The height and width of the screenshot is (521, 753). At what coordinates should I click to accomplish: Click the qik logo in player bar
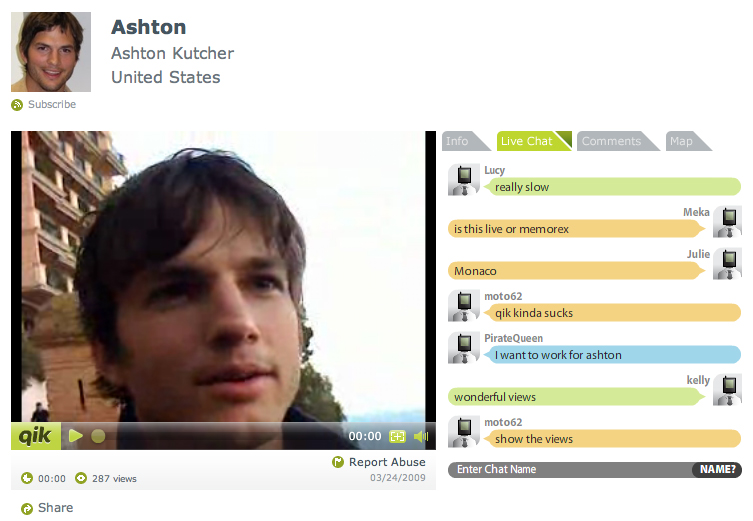36,436
